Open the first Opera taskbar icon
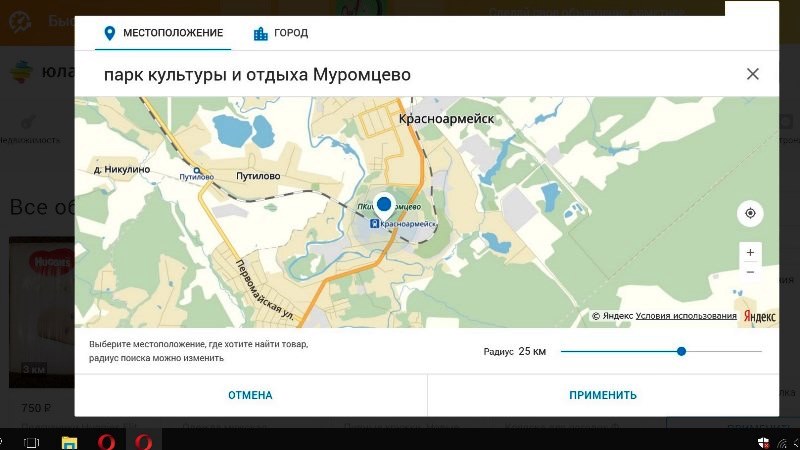The image size is (800, 450). click(106, 442)
